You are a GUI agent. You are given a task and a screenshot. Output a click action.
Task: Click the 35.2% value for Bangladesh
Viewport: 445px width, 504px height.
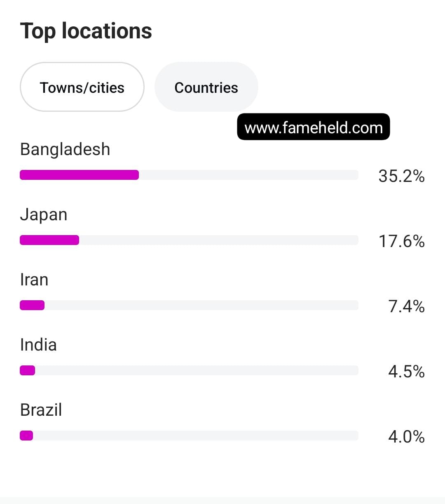coord(401,176)
